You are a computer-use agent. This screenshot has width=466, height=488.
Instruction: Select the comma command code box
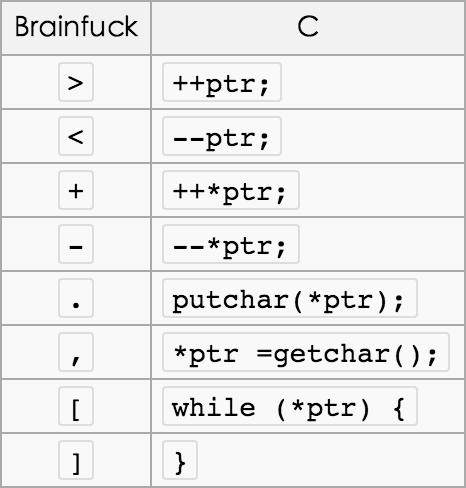(x=76, y=352)
